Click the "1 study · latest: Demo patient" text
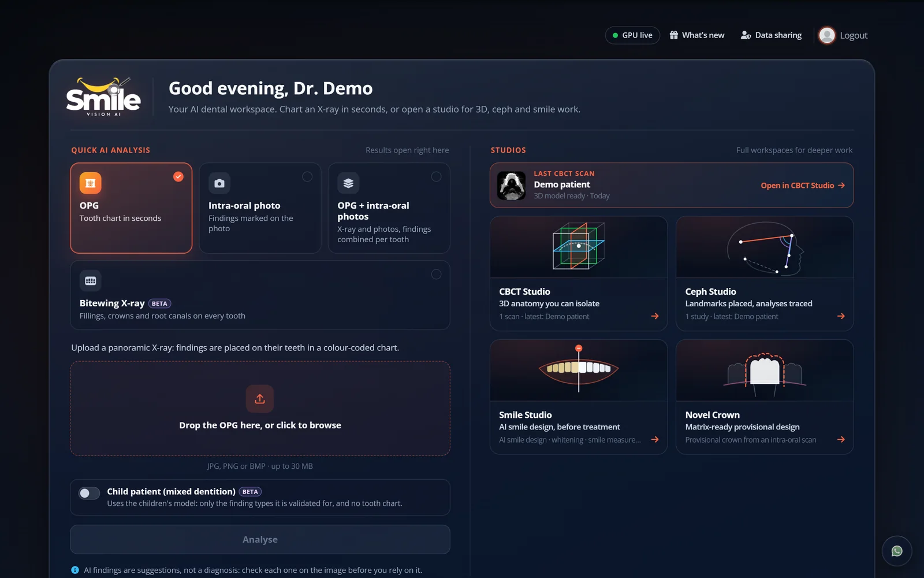This screenshot has height=578, width=924. (x=732, y=317)
